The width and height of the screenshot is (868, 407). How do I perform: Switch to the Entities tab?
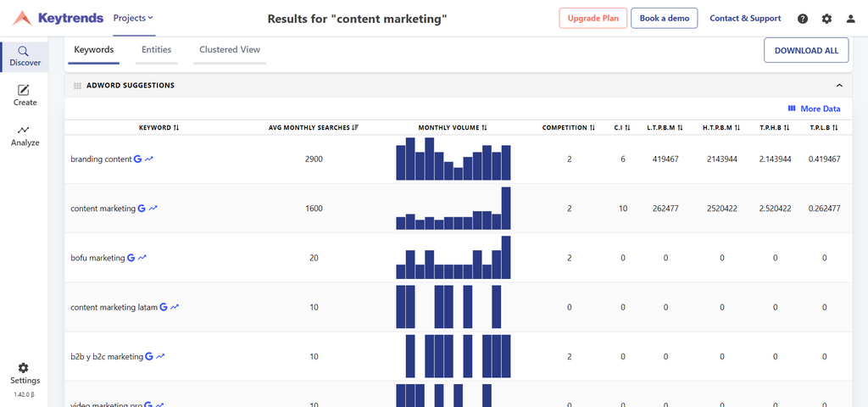point(157,50)
